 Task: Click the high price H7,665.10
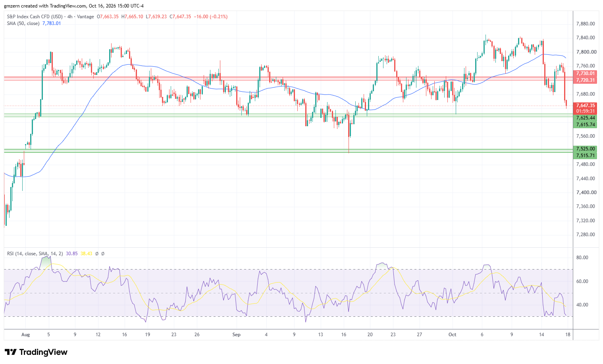click(132, 17)
